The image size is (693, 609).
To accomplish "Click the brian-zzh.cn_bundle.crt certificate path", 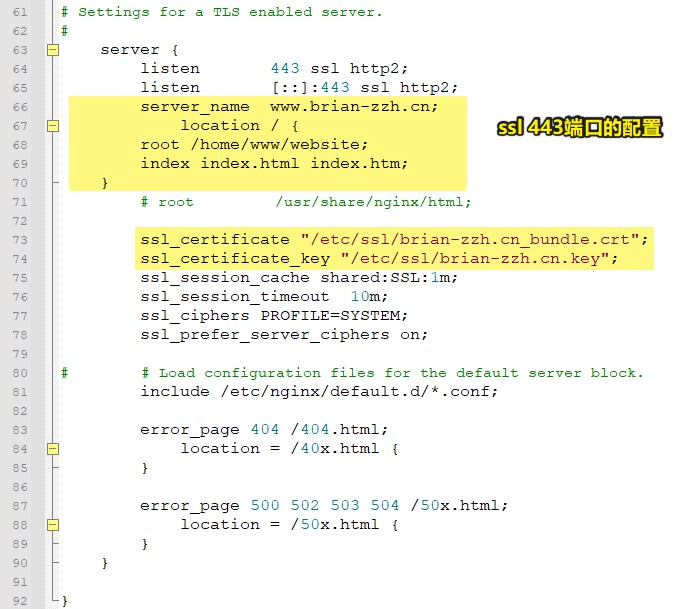I will 474,240.
